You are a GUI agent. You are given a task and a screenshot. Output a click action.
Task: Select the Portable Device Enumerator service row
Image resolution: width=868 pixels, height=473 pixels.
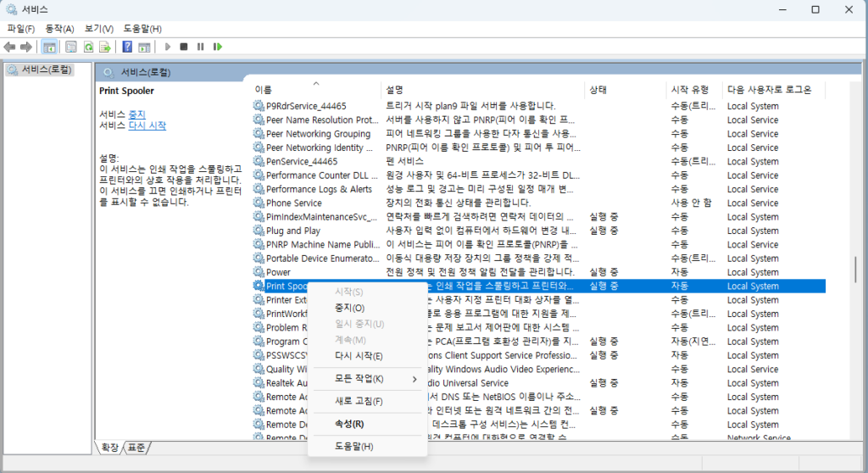pyautogui.click(x=538, y=258)
